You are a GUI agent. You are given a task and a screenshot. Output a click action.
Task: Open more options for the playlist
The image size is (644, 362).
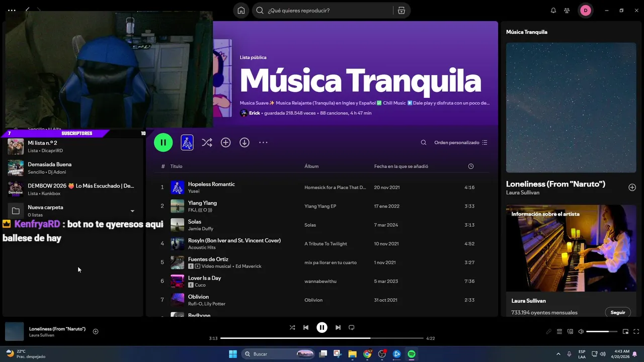point(263,143)
